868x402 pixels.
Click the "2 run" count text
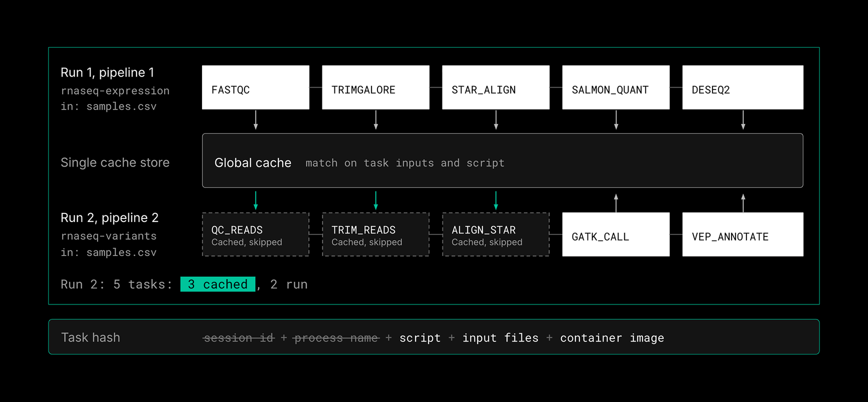coord(289,284)
